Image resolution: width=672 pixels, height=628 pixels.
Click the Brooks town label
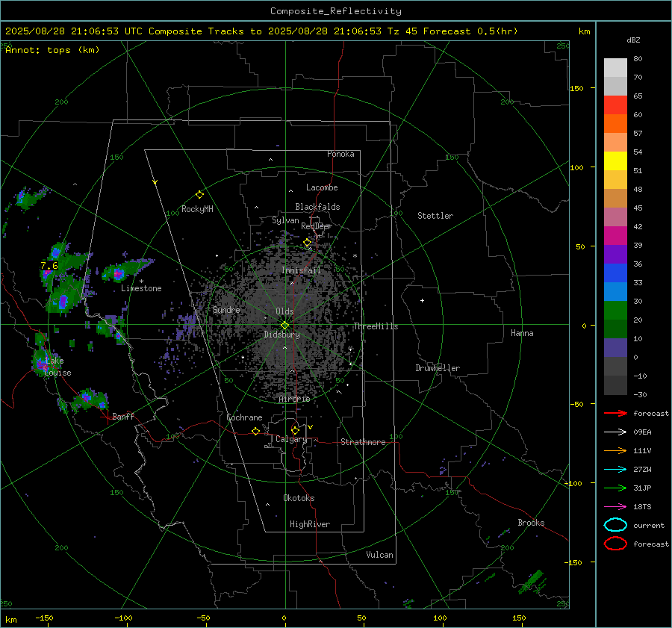[531, 523]
